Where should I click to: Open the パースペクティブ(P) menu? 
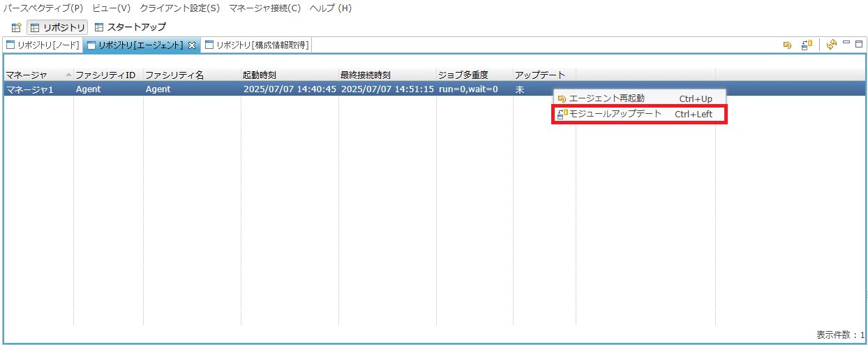tap(43, 8)
